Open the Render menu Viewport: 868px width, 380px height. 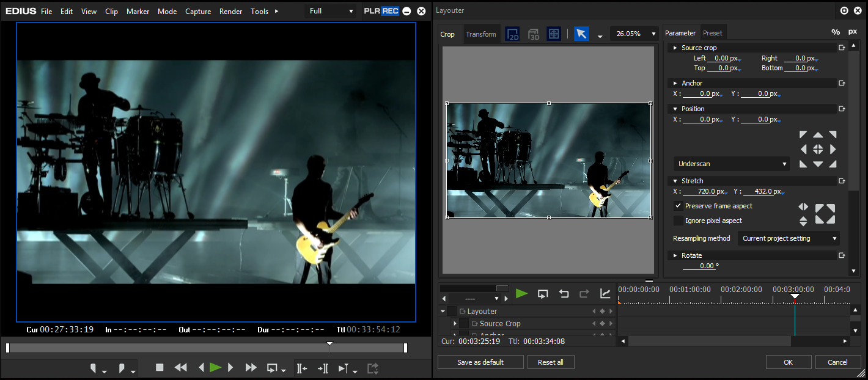click(x=230, y=12)
